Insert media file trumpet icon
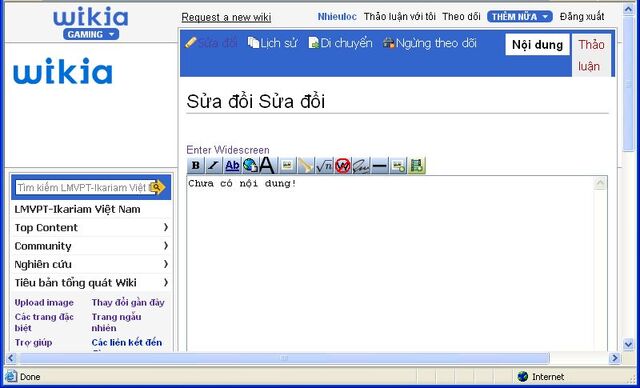 pyautogui.click(x=306, y=166)
